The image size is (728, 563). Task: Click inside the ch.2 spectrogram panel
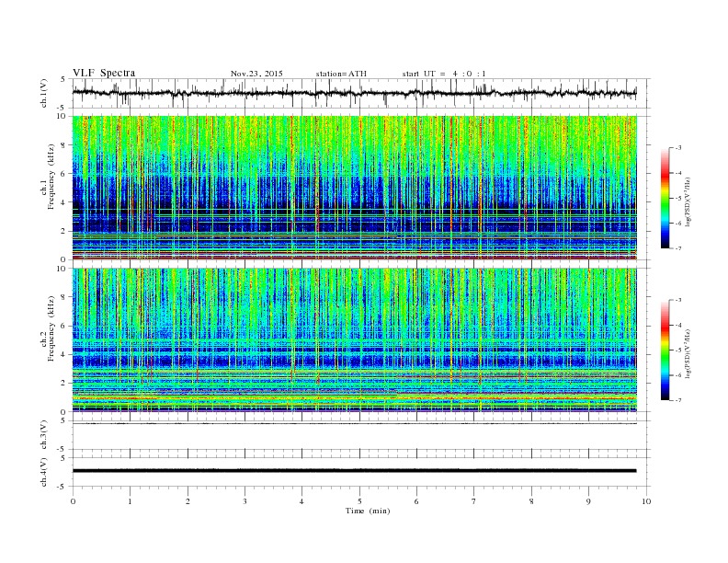(354, 340)
